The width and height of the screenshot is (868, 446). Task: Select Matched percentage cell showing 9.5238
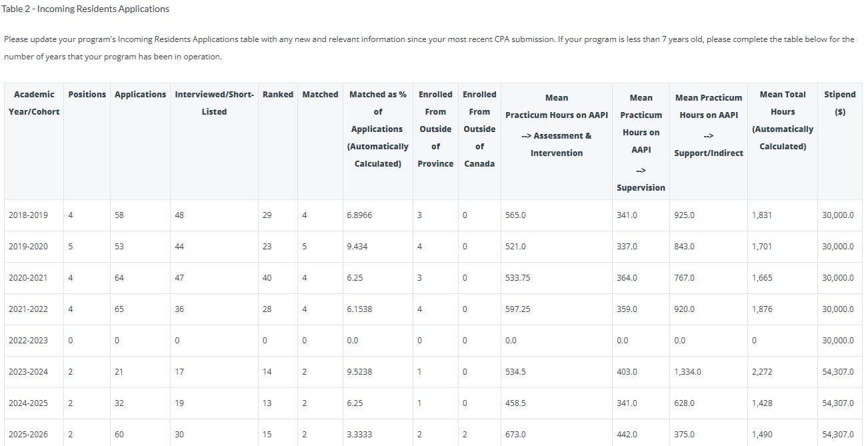coord(359,372)
